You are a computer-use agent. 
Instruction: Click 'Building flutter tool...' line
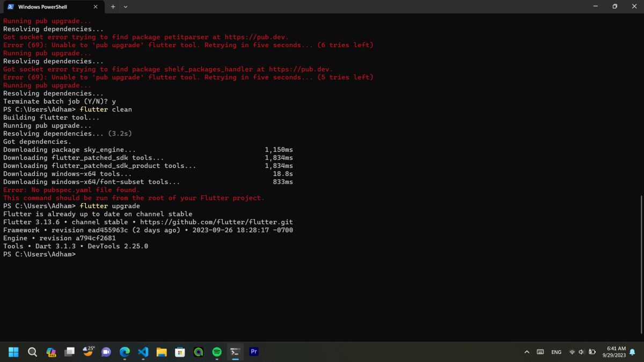pos(52,117)
